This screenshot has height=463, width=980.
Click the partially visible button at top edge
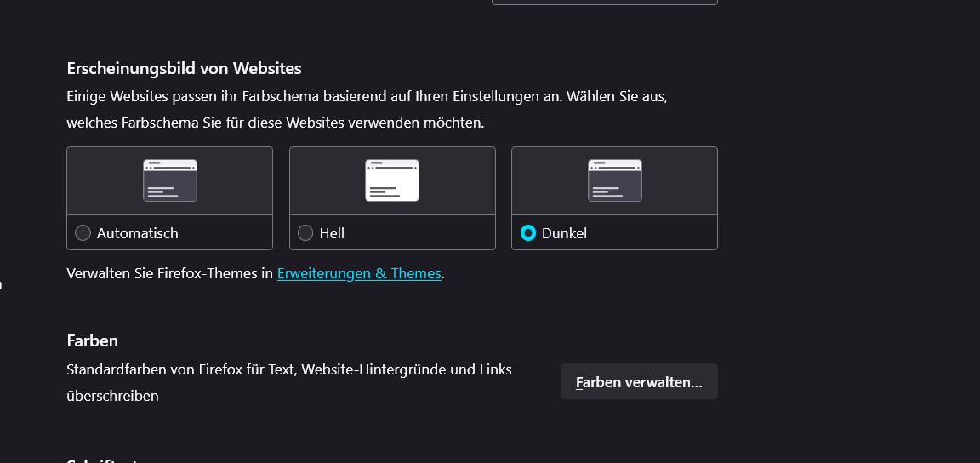pos(604,3)
